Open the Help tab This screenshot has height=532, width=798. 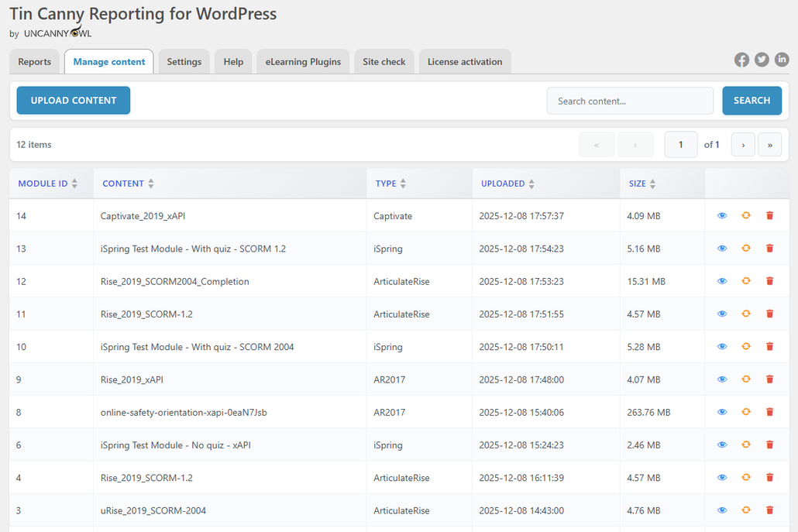pyautogui.click(x=233, y=61)
